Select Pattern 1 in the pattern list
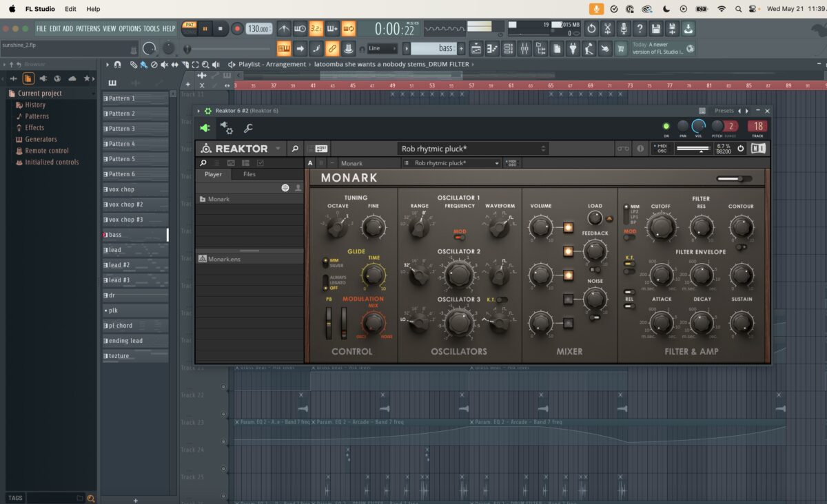Viewport: 827px width, 504px height. coord(135,98)
